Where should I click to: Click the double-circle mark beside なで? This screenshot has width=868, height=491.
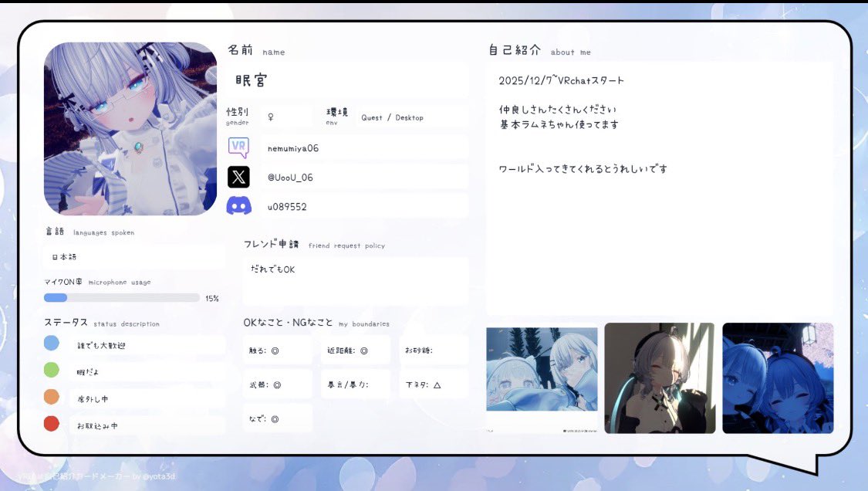pos(275,419)
